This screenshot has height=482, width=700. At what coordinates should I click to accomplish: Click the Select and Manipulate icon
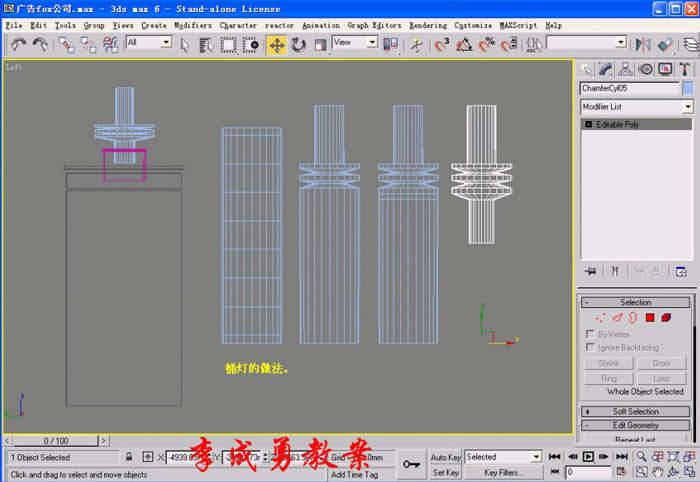(x=416, y=45)
